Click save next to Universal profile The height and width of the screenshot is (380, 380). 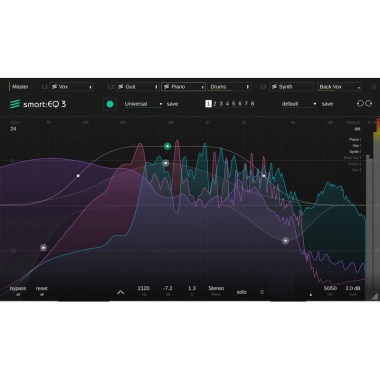point(172,104)
